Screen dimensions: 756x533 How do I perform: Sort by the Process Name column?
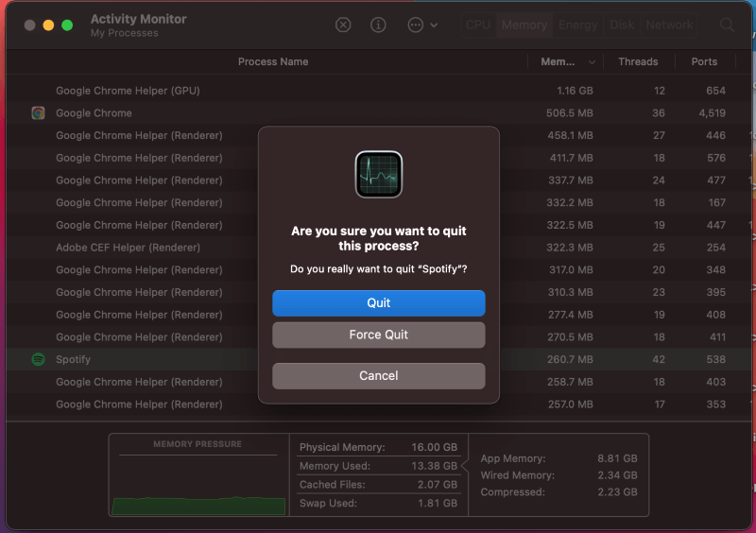(x=273, y=61)
